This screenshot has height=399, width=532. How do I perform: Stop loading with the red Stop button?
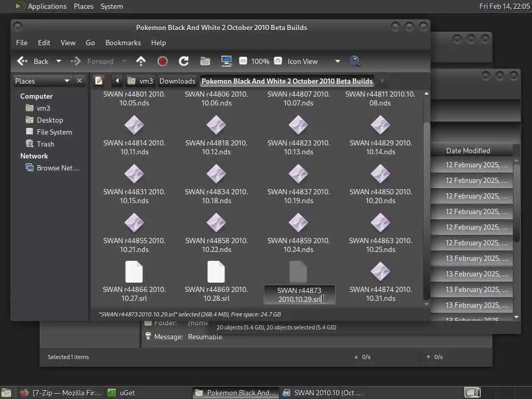163,61
